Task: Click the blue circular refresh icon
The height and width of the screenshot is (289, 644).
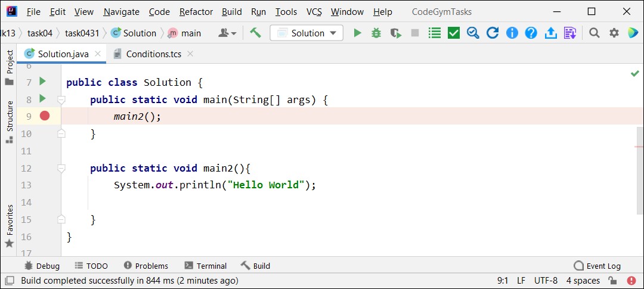Action: (493, 33)
